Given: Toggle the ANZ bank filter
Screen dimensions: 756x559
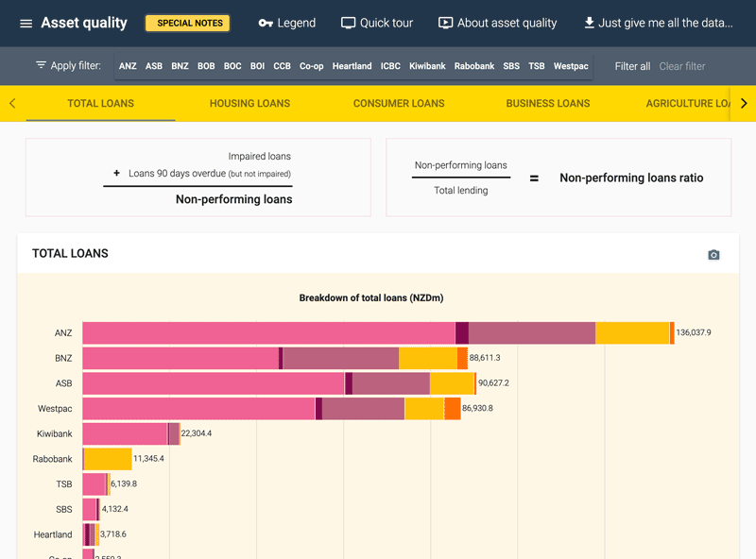Looking at the screenshot, I should point(128,66).
